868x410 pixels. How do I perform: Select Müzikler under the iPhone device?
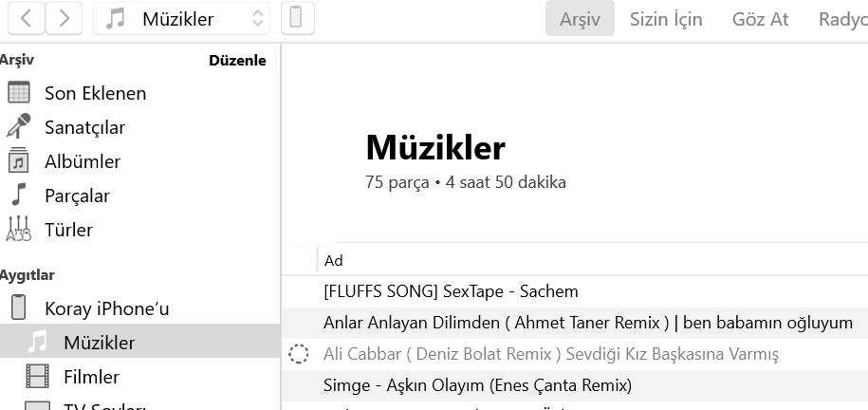tap(99, 343)
